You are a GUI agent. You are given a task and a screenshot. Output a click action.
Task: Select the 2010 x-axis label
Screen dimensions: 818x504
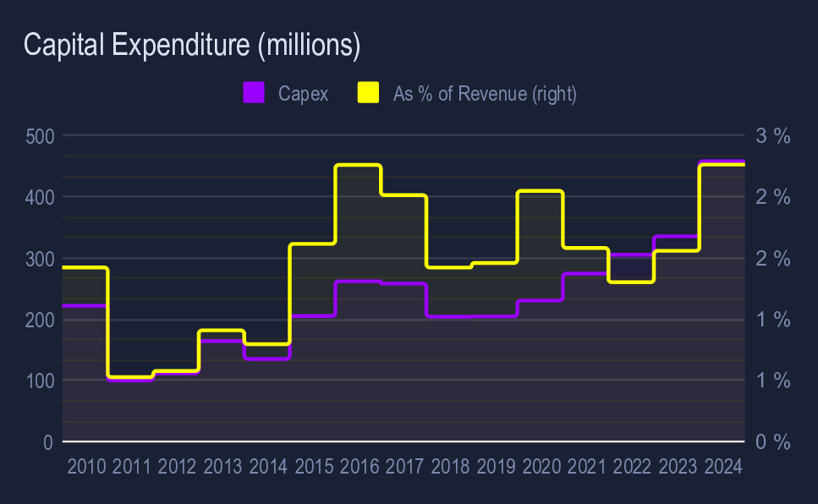tap(86, 467)
